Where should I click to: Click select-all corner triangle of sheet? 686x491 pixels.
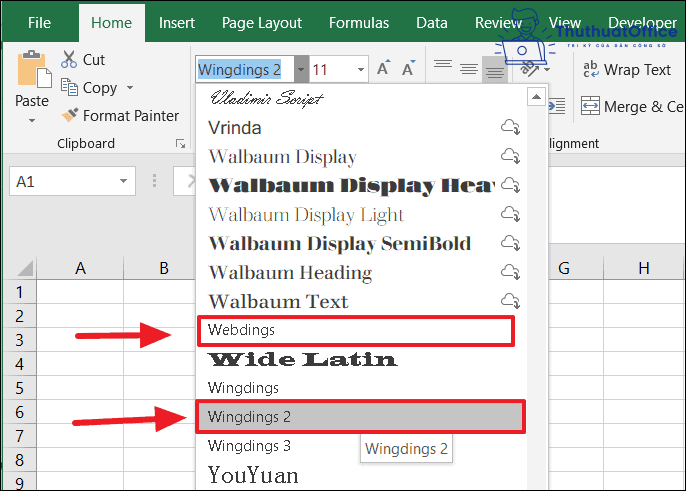25,269
